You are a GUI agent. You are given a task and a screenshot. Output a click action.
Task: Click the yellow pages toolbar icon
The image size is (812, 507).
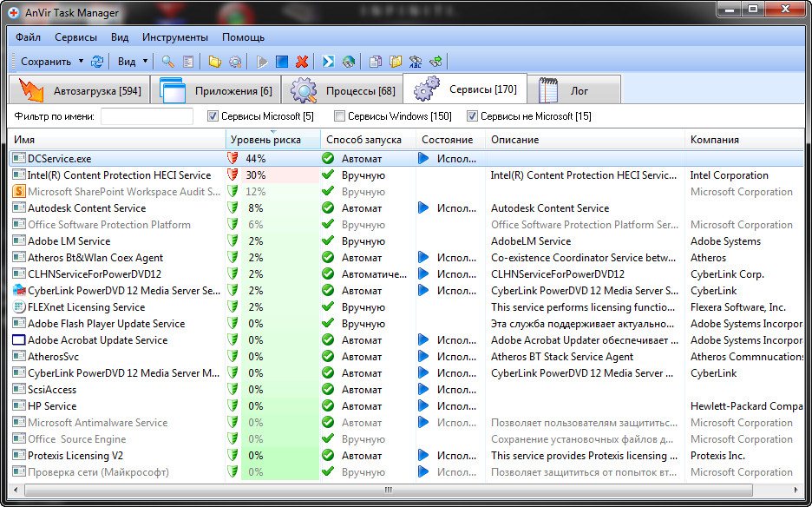(x=396, y=62)
